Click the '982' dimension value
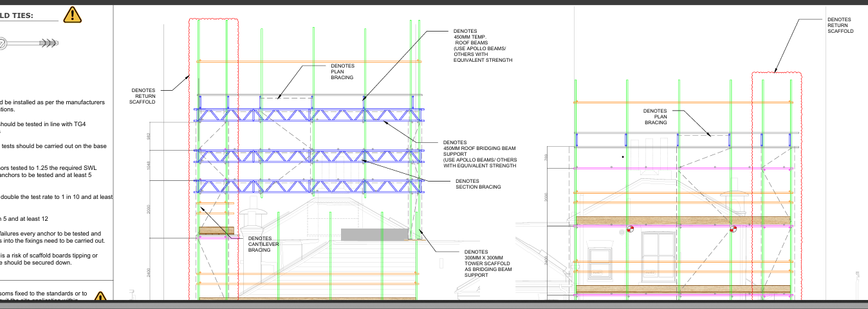 pos(149,136)
